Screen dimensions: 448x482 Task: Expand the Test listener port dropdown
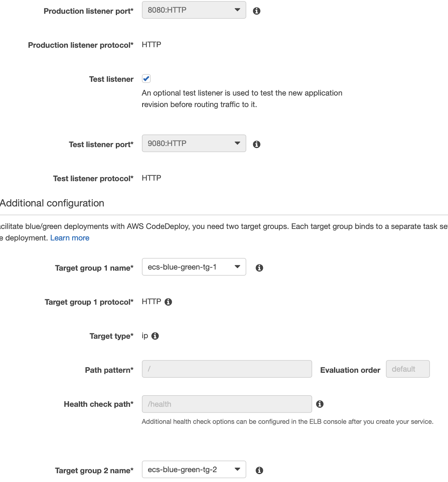coord(194,143)
